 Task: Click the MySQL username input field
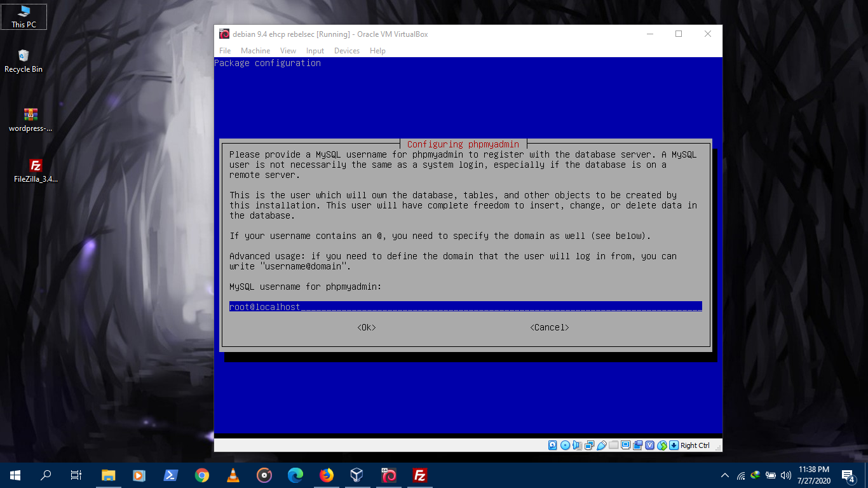[466, 306]
